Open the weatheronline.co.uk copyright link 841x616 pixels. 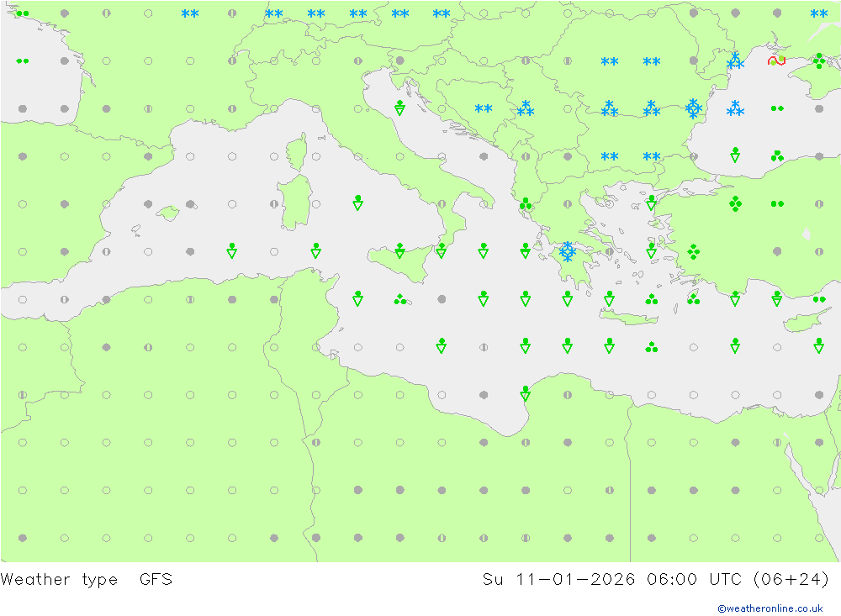point(770,608)
